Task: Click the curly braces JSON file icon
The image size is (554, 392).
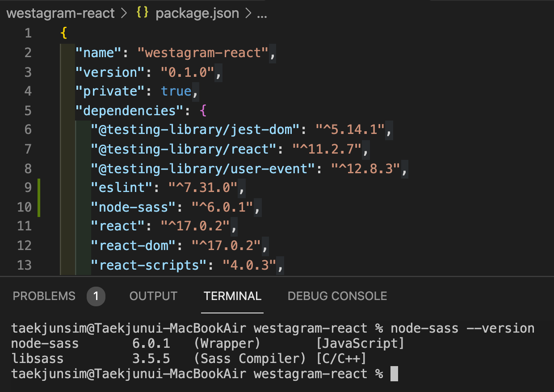Action: [142, 13]
